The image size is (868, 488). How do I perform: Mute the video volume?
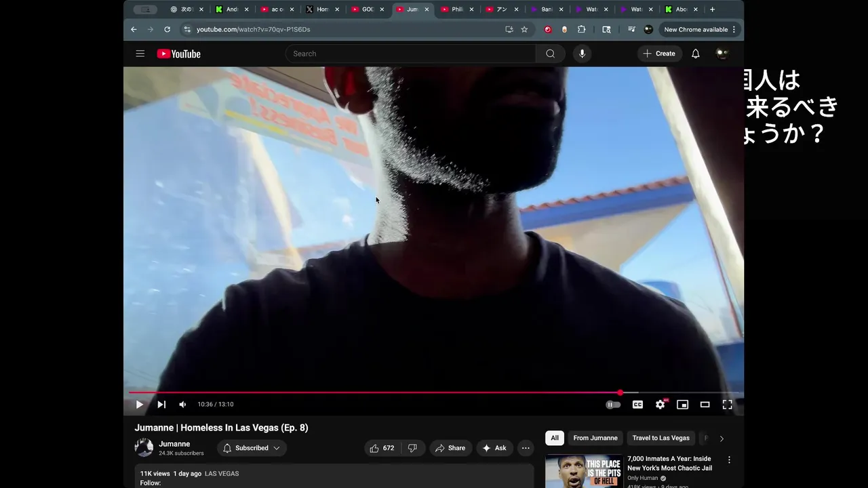182,405
